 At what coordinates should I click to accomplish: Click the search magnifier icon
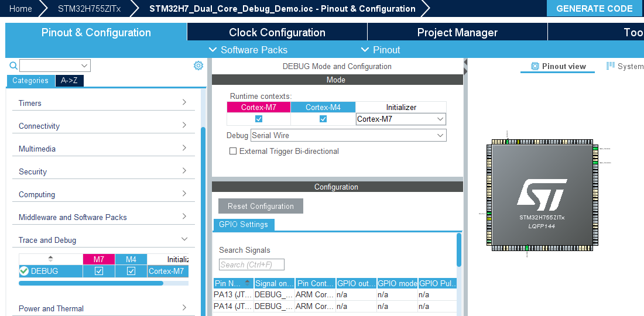[x=13, y=66]
